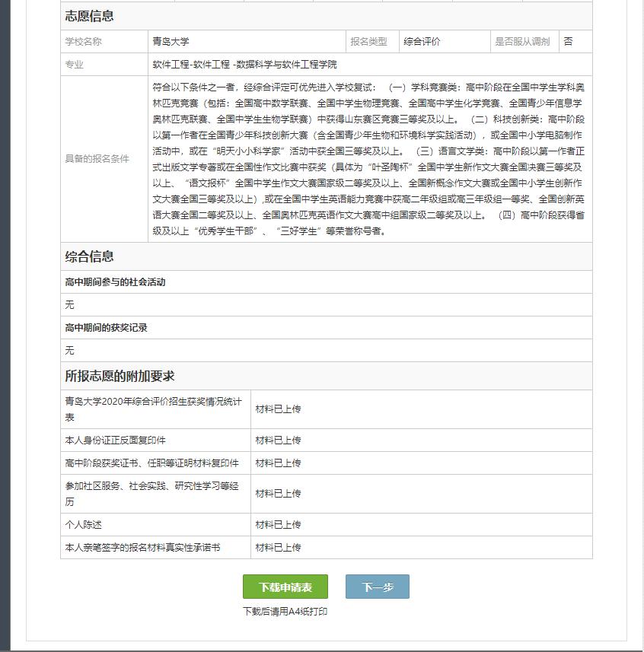
Task: Click the 个人陈述 requirement
Action: tap(83, 525)
